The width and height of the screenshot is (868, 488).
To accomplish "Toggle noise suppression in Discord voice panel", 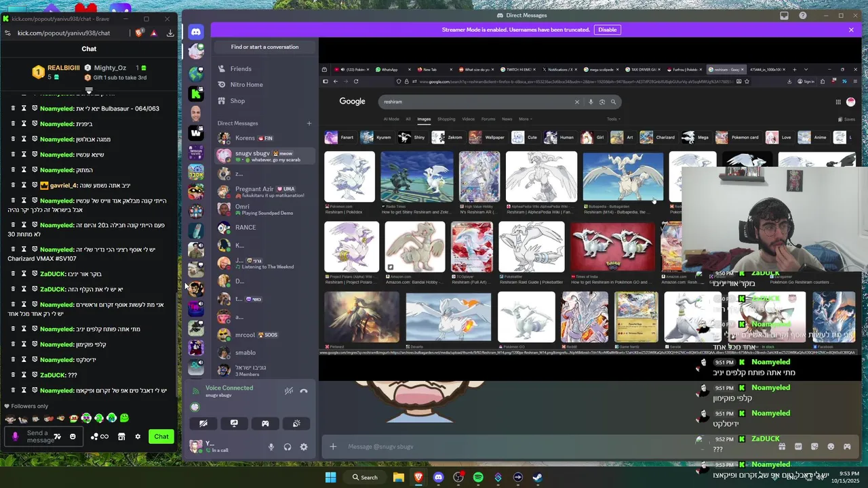I will tap(289, 391).
